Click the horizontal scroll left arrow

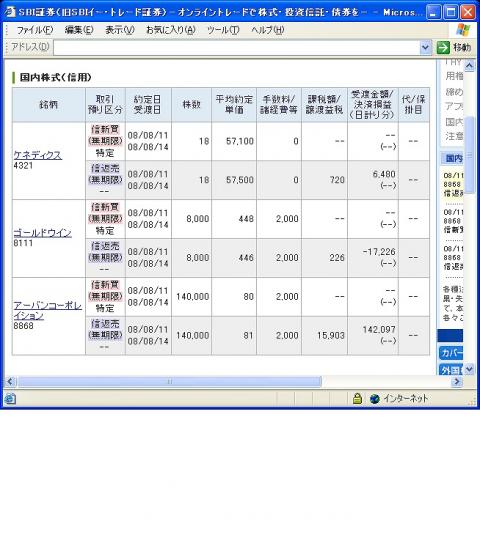(x=10, y=382)
